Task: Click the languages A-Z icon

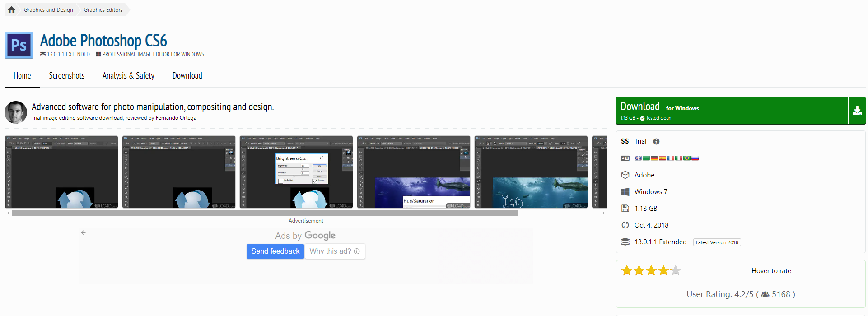Action: click(x=625, y=158)
